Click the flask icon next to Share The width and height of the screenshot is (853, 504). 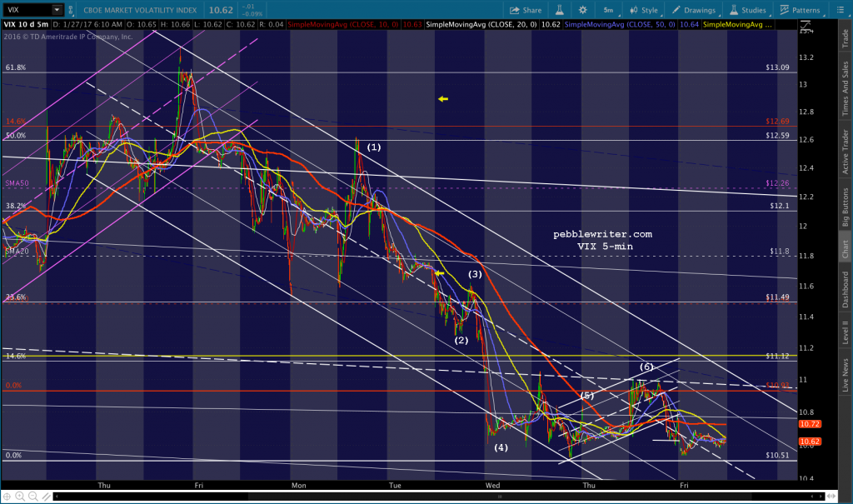coord(559,10)
